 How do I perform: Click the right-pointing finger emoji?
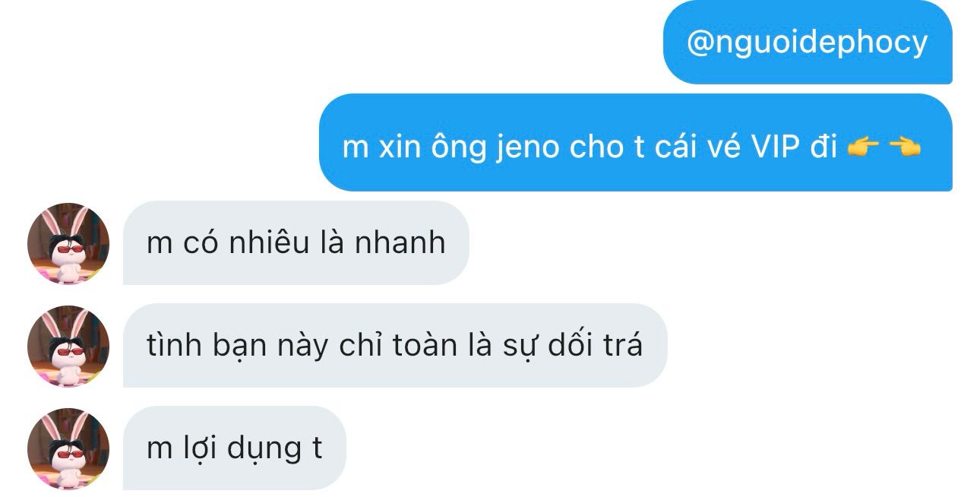coord(861,148)
